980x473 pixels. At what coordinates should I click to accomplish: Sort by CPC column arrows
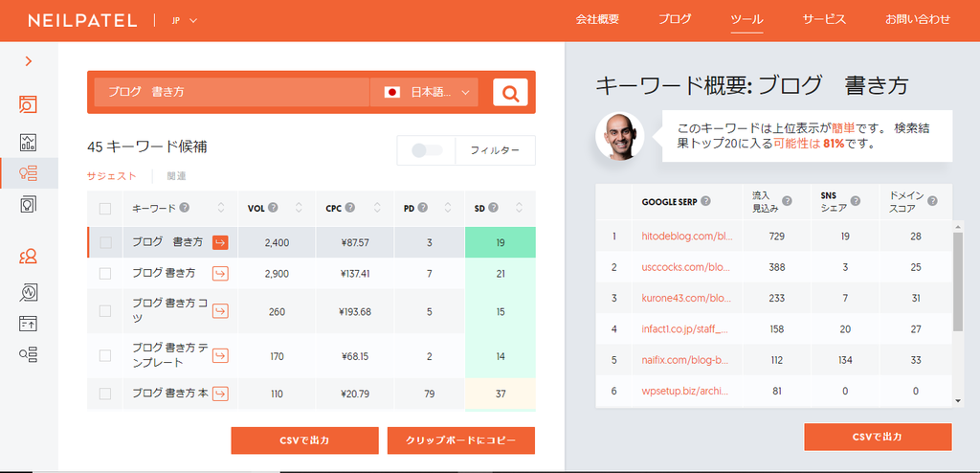pos(377,208)
